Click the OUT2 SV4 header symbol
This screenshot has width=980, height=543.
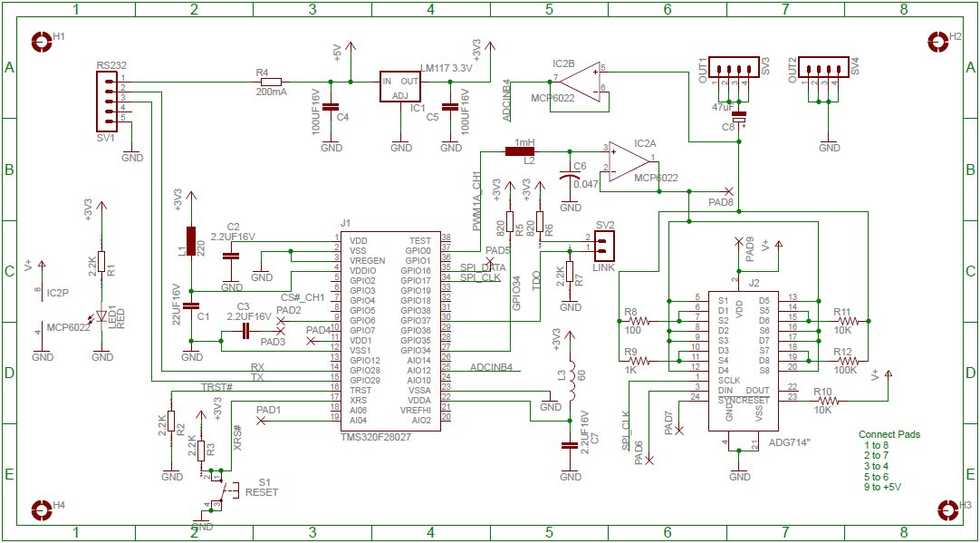pos(824,68)
